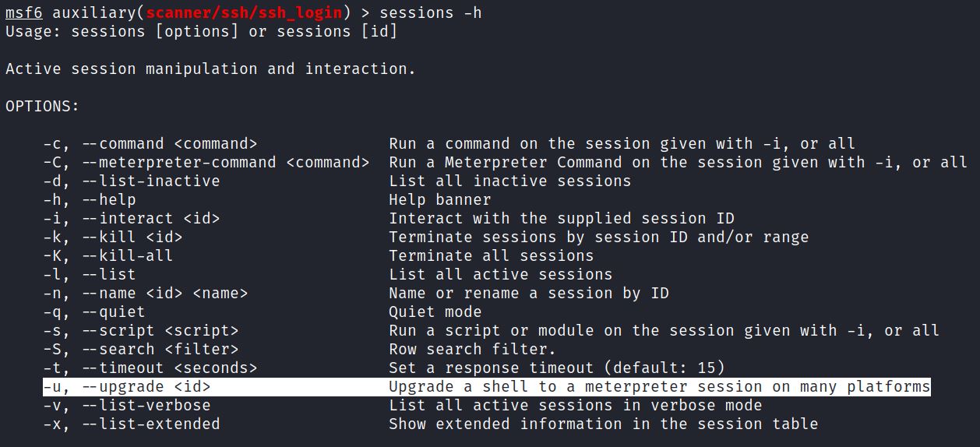980x447 pixels.
Task: Click the '-l, --list' option entry
Action: 90,275
